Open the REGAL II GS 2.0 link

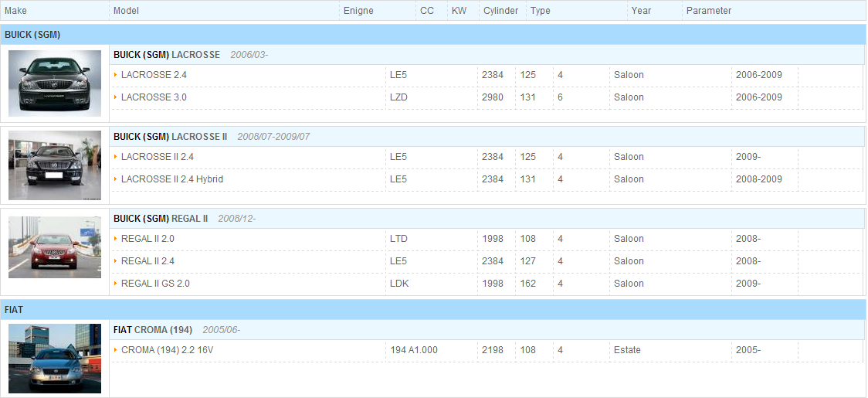tap(155, 284)
